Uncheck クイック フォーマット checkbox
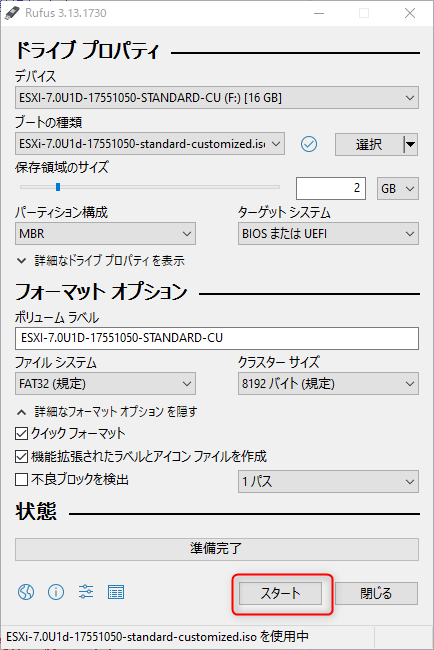This screenshot has width=434, height=650. tap(21, 434)
